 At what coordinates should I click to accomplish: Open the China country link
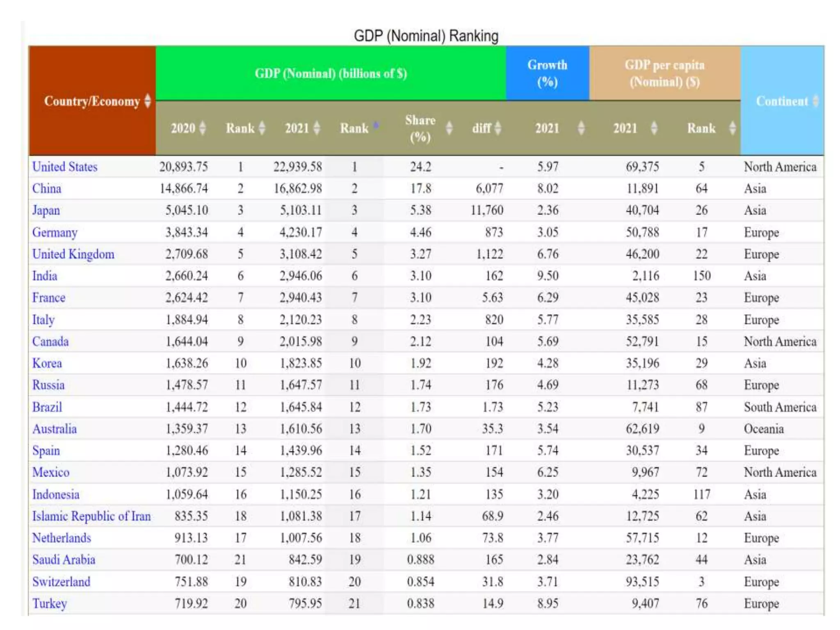click(x=47, y=188)
